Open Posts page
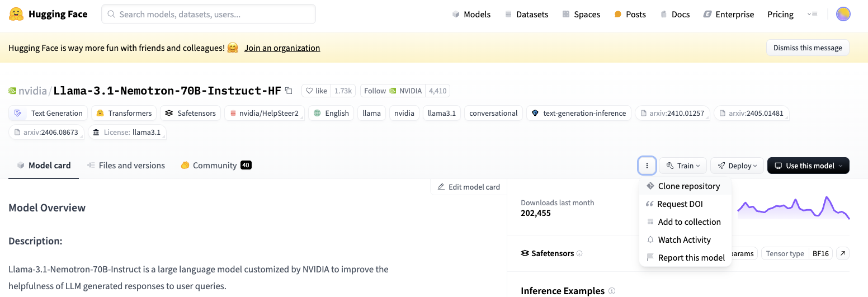Image resolution: width=868 pixels, height=297 pixels. tap(630, 14)
